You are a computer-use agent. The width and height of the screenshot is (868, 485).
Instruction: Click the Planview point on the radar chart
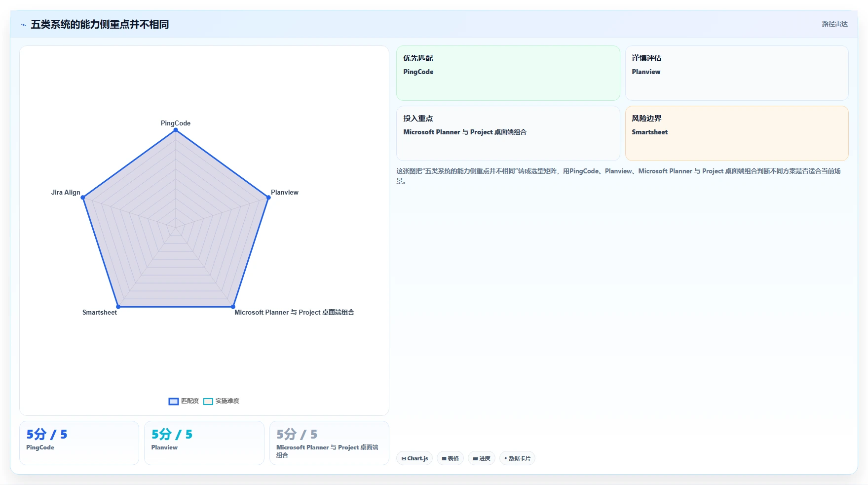point(268,198)
